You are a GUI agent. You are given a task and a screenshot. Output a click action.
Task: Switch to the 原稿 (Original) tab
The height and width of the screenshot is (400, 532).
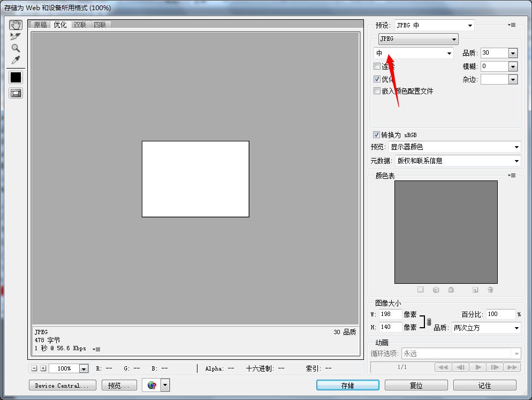40,25
